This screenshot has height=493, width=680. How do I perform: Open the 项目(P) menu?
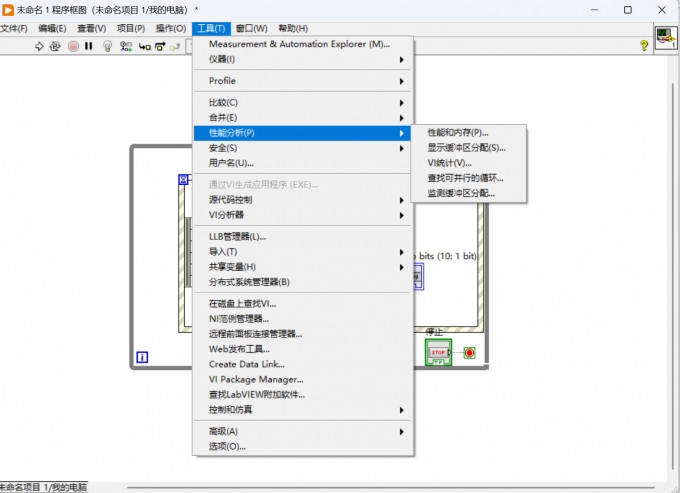tap(131, 29)
